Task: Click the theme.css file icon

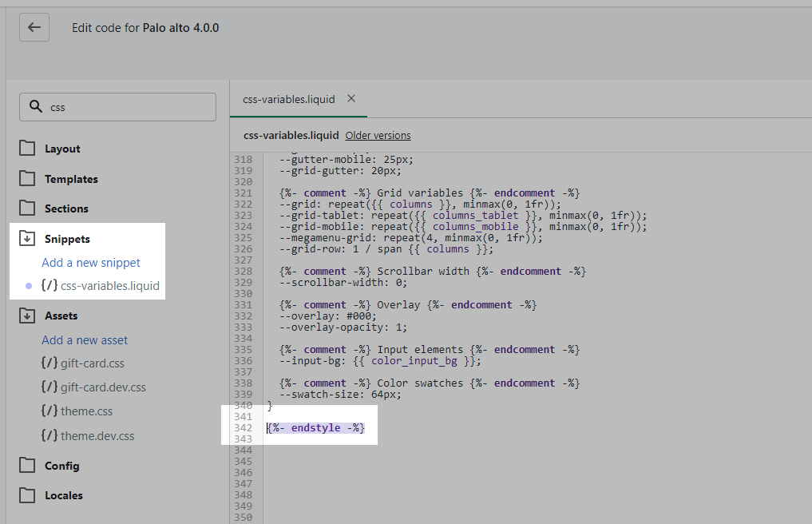Action: [x=49, y=411]
